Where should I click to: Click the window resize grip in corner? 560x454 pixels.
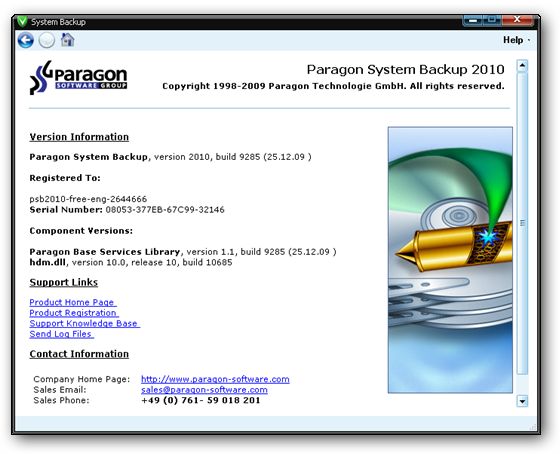(533, 427)
